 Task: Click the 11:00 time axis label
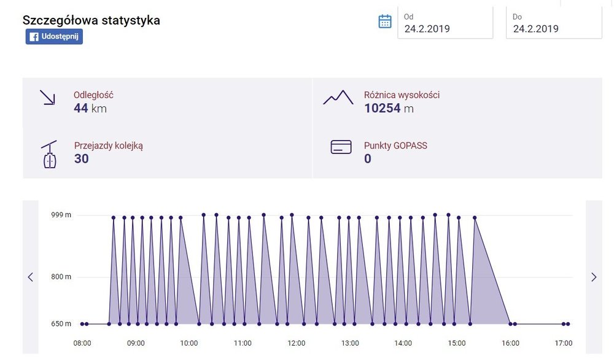[x=243, y=343]
